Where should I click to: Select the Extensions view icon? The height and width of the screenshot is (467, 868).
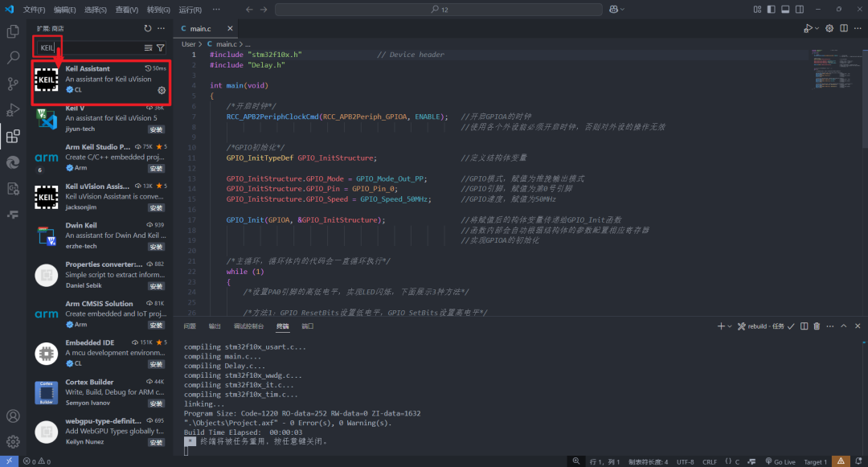[x=13, y=136]
